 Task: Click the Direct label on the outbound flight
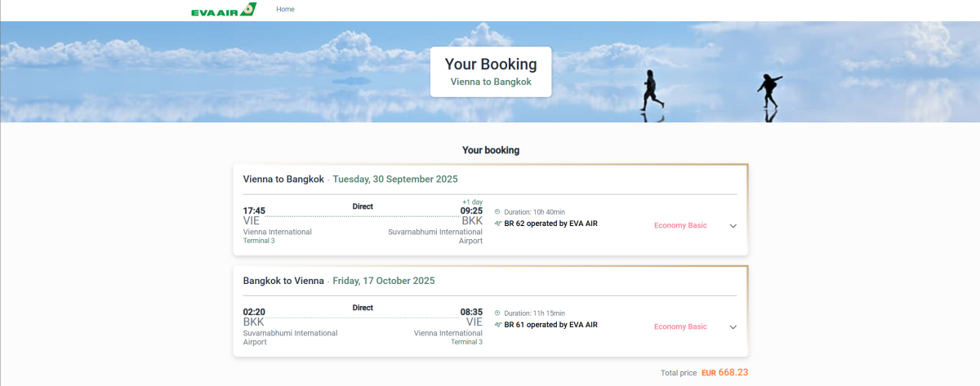pos(363,206)
